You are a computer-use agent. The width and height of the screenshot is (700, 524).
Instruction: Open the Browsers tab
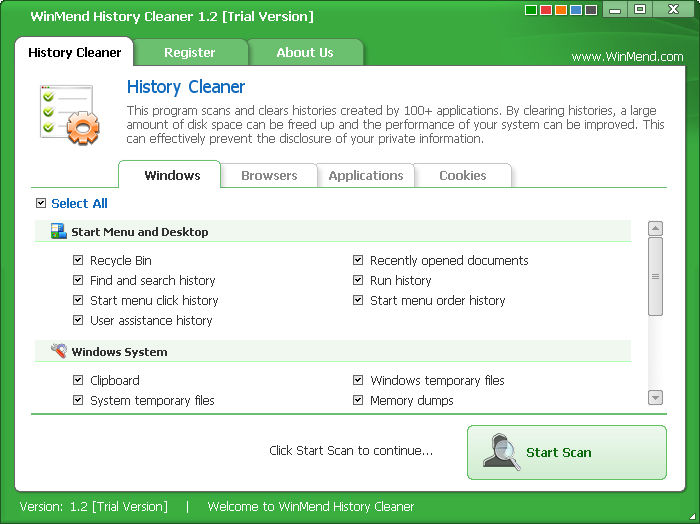(x=269, y=175)
